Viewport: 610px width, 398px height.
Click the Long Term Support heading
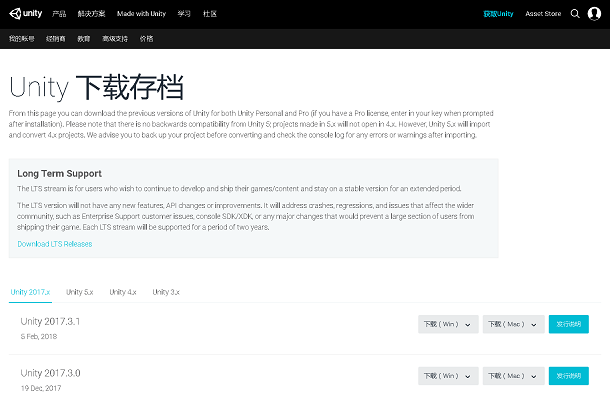[x=60, y=174]
